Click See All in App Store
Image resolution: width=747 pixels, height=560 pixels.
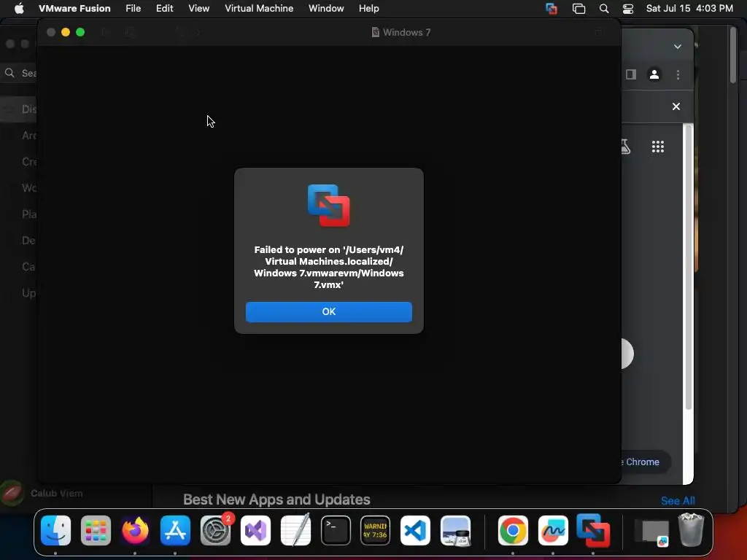click(x=678, y=501)
